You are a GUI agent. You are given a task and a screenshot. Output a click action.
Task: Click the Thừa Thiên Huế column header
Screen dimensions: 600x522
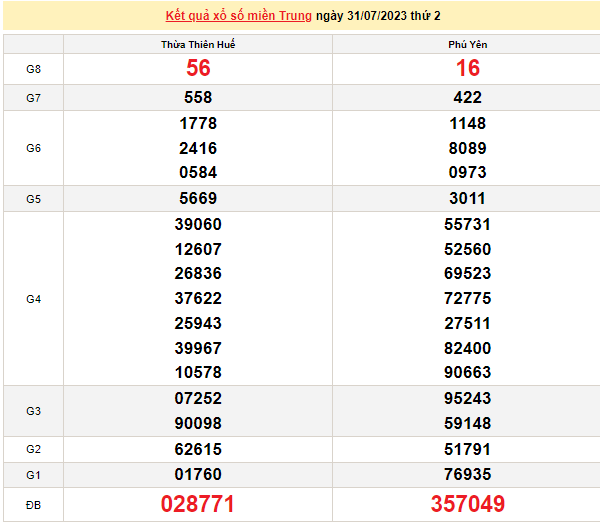click(198, 45)
